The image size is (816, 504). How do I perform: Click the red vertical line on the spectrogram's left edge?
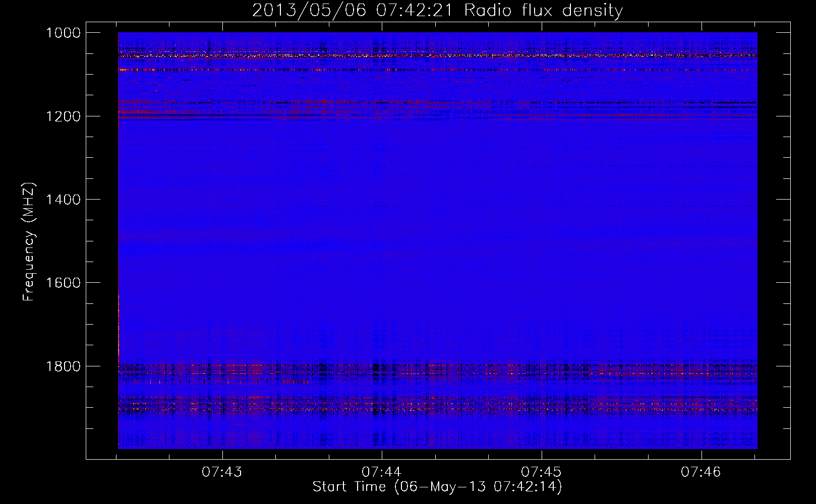tap(118, 328)
